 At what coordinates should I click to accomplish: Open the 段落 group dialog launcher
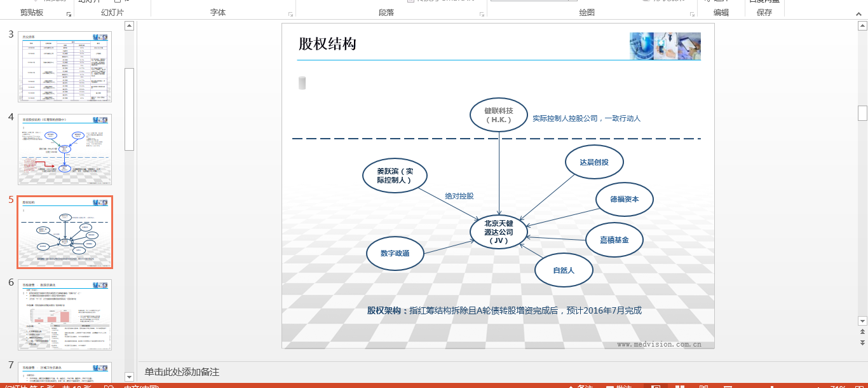pyautogui.click(x=482, y=13)
